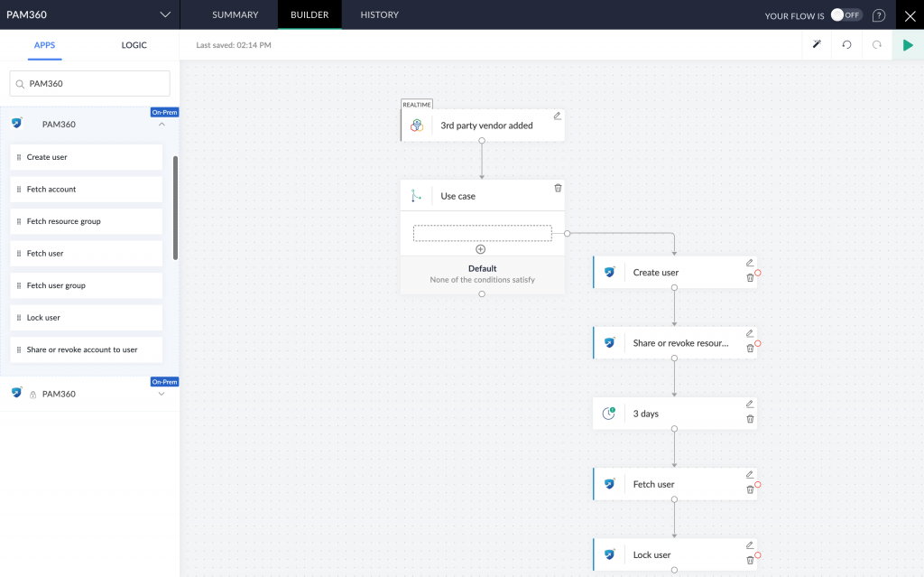Viewport: 924px width, 577px height.
Task: Click the empty condition box in Use case
Action: pyautogui.click(x=482, y=233)
